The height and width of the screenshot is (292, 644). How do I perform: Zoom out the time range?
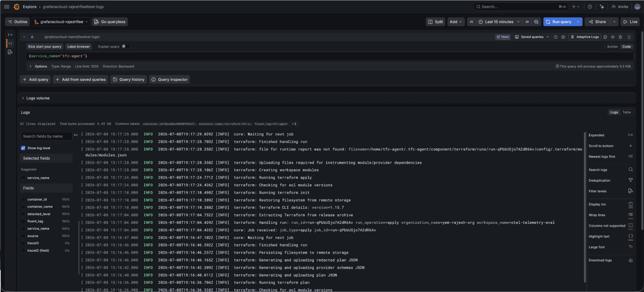click(x=536, y=22)
